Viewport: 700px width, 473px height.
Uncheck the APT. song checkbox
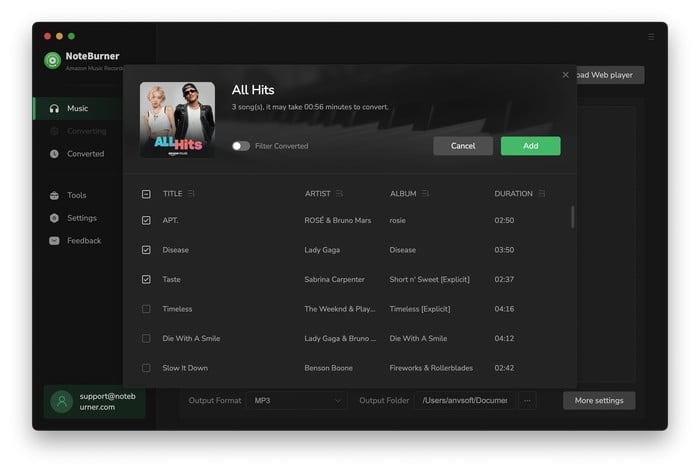tap(146, 220)
